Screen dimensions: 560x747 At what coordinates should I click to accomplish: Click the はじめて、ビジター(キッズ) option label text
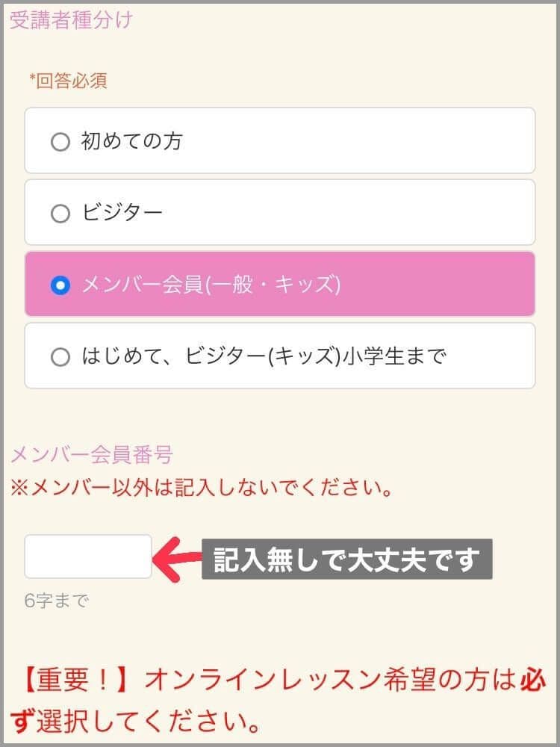[263, 356]
